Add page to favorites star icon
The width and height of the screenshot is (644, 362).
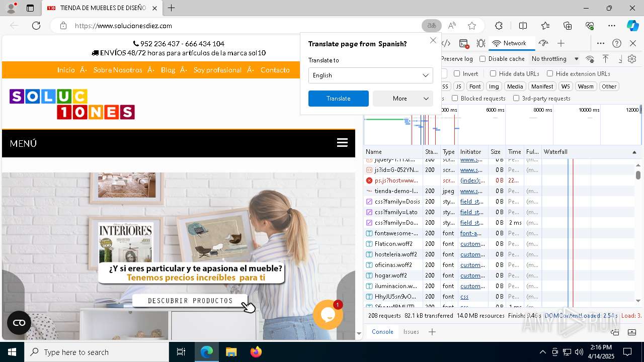[471, 26]
